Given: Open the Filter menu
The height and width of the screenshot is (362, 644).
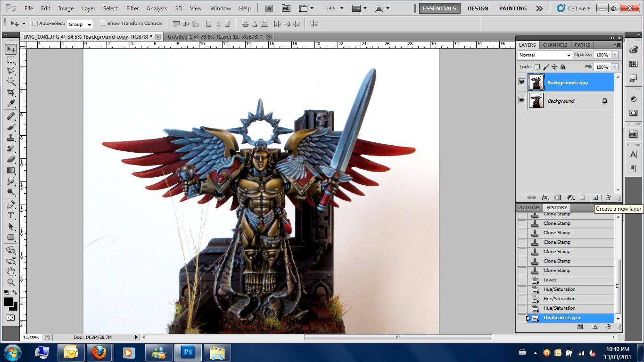Looking at the screenshot, I should click(x=132, y=8).
